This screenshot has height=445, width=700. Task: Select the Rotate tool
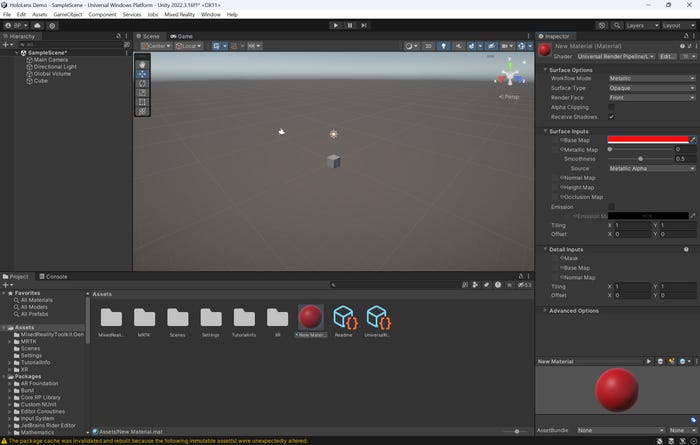[142, 83]
